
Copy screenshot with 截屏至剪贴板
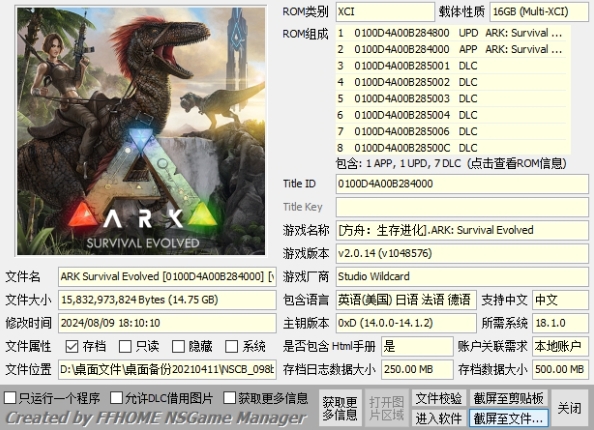tap(509, 398)
